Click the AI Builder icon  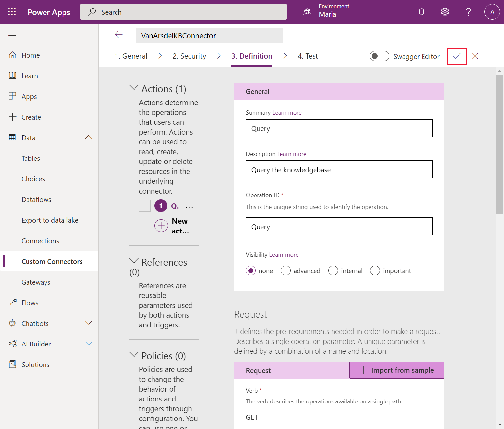12,344
